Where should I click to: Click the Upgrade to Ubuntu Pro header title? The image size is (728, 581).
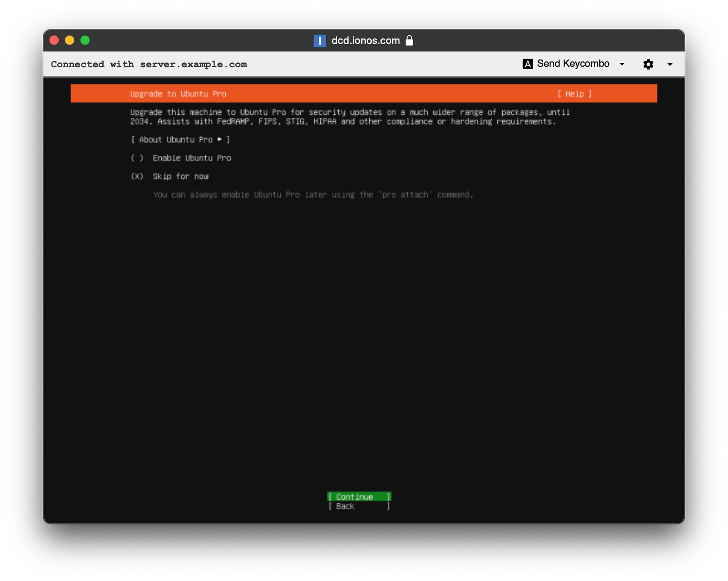pyautogui.click(x=178, y=94)
